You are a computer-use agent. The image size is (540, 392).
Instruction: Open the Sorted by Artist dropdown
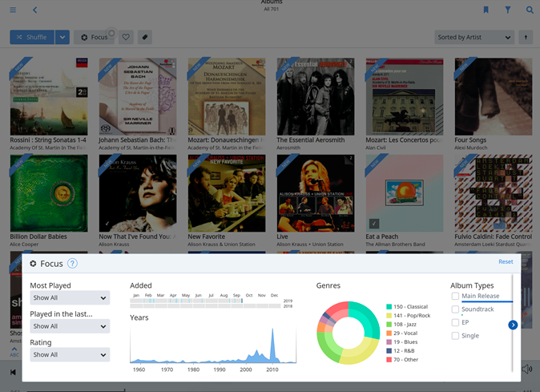click(x=474, y=37)
